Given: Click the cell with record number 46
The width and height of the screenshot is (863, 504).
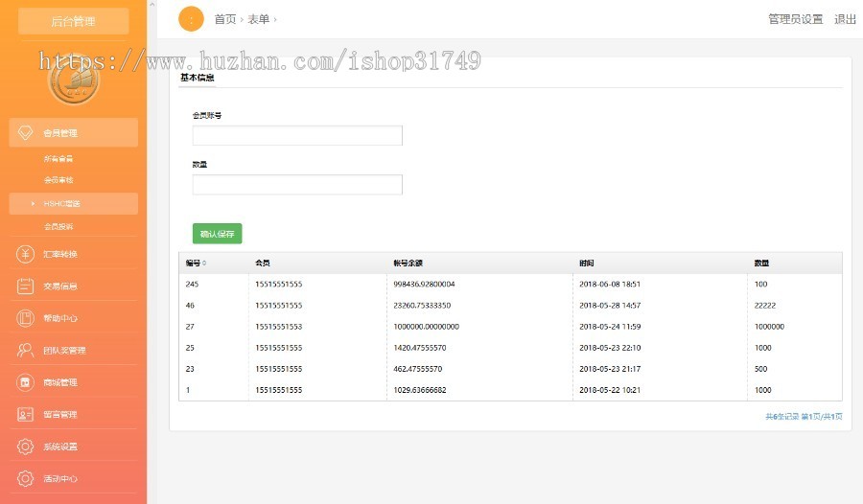Looking at the screenshot, I should click(190, 305).
